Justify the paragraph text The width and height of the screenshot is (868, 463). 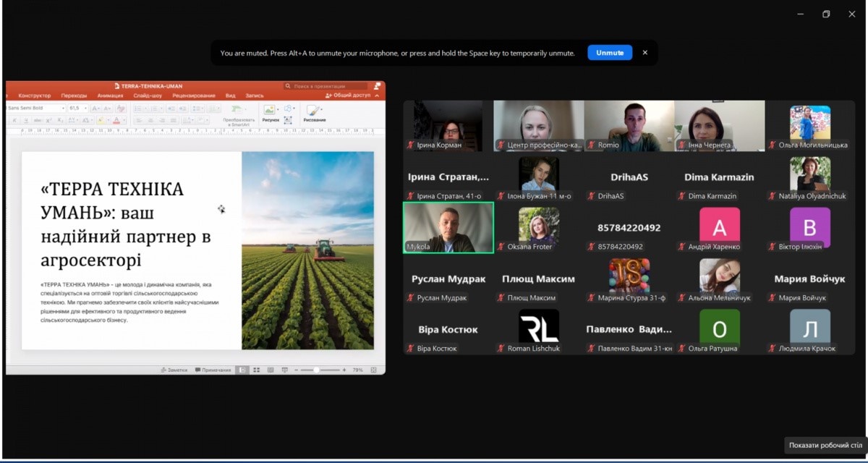coord(174,120)
